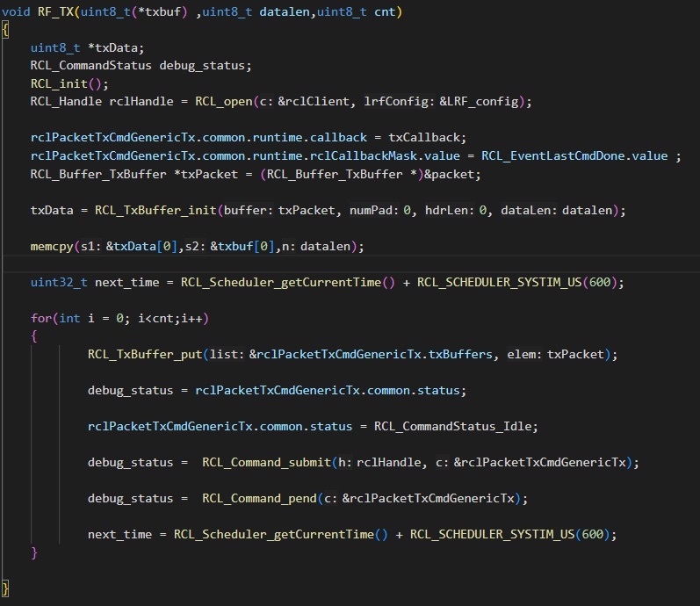Click "uint32_t next_time" declaration
Image resolution: width=700 pixels, height=606 pixels.
(x=95, y=282)
